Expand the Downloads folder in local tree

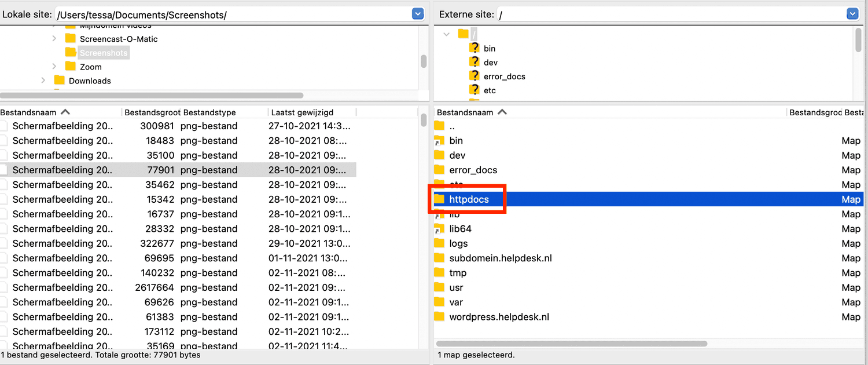(x=43, y=81)
